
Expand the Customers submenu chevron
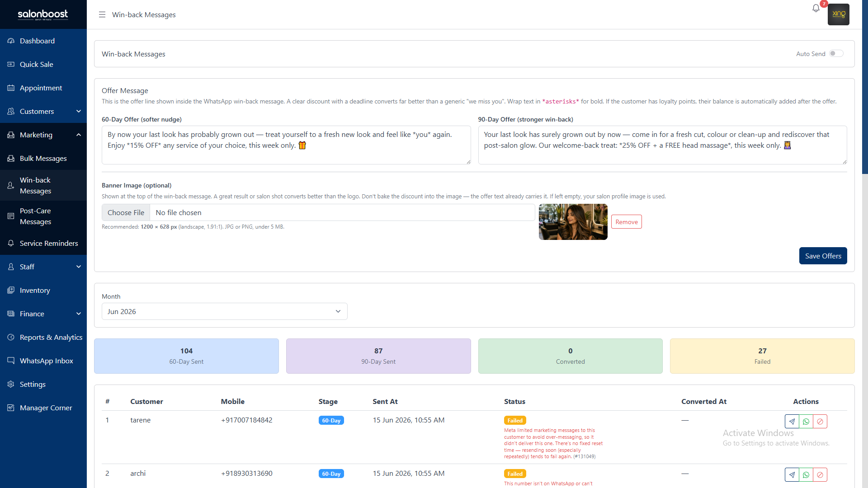pos(79,111)
